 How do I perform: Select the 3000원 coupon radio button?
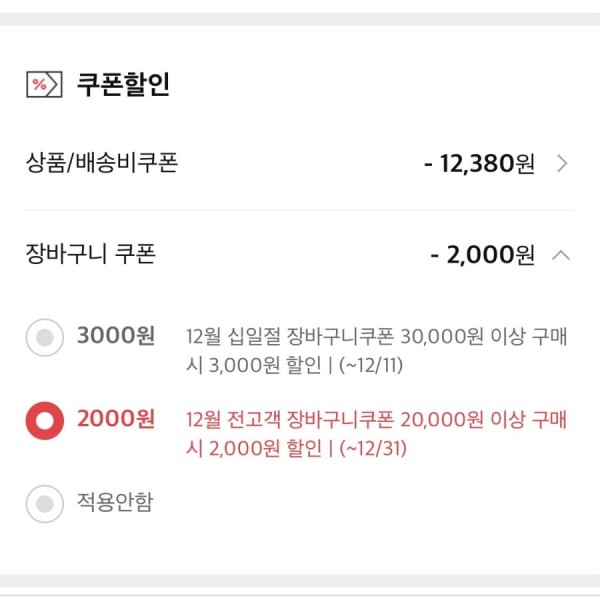click(45, 338)
